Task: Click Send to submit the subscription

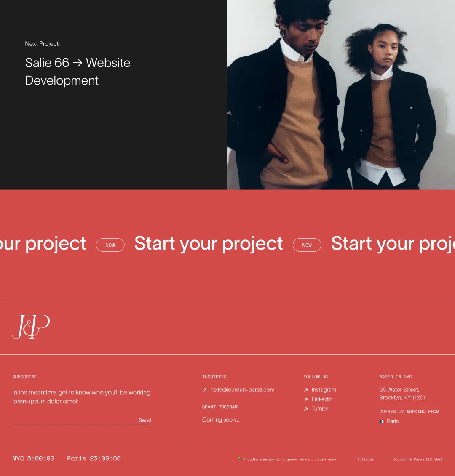Action: coord(145,420)
